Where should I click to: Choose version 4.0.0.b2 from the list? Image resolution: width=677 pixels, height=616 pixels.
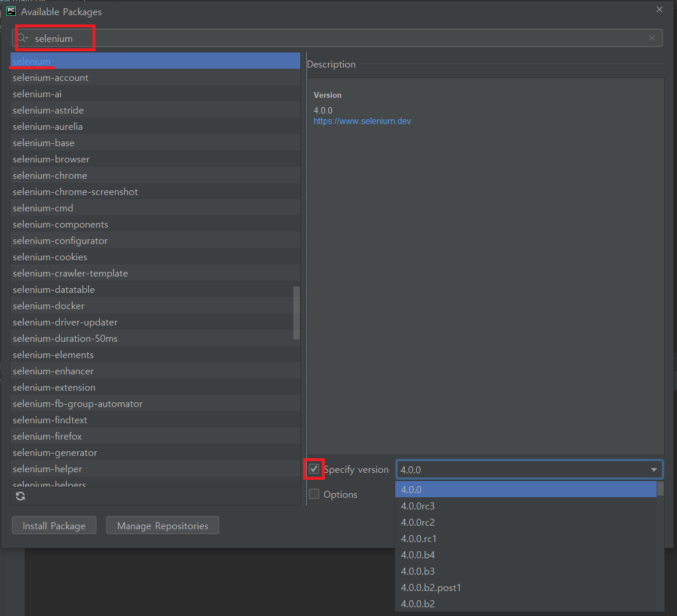pos(526,604)
